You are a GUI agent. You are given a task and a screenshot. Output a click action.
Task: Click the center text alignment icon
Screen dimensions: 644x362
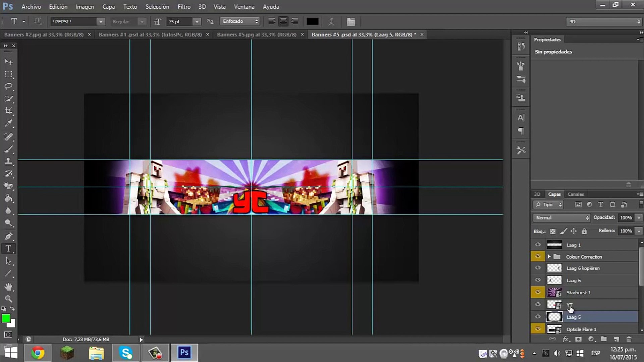[x=283, y=22]
